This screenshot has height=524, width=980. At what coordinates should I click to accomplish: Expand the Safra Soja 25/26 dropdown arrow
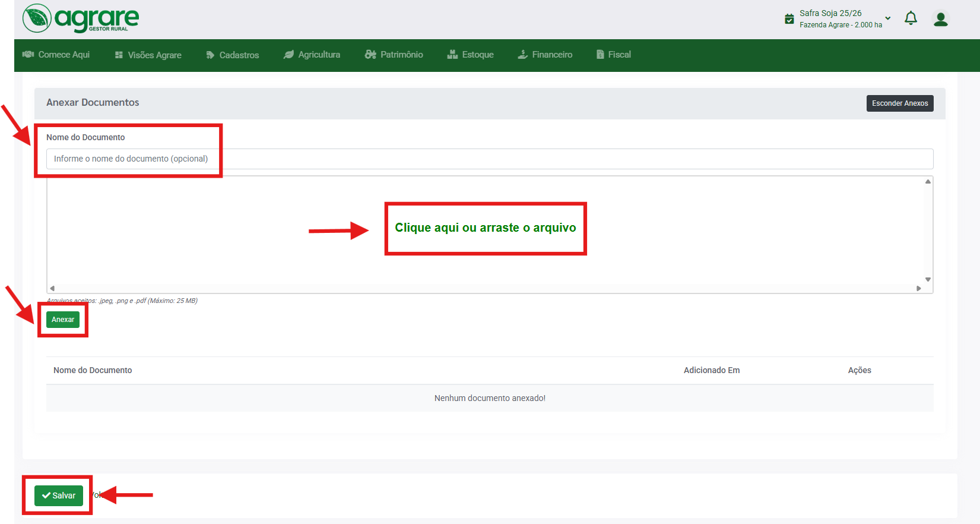(888, 18)
